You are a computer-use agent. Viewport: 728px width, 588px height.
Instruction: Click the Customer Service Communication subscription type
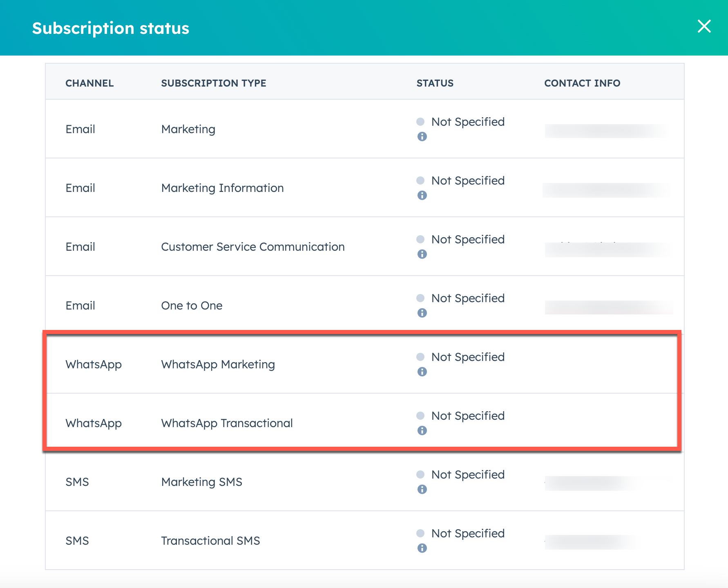252,247
